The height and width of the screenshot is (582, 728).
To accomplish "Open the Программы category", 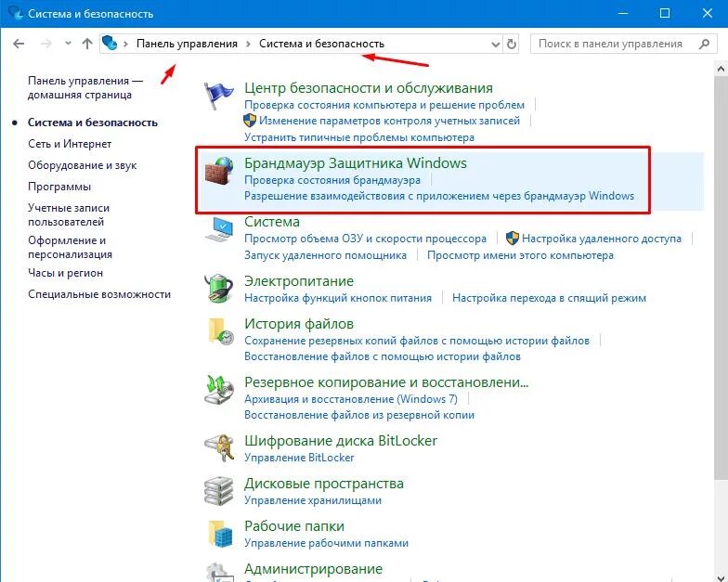I will [59, 187].
